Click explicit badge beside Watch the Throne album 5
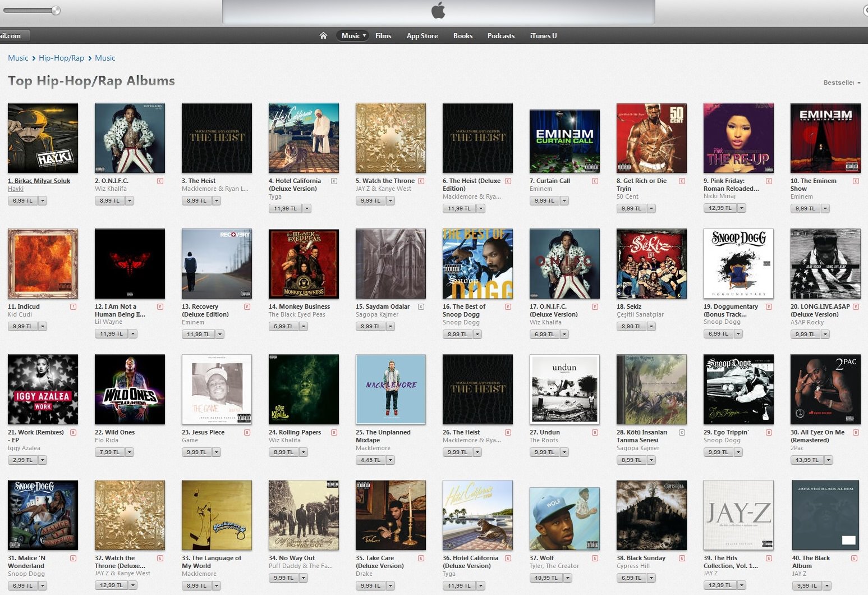The image size is (868, 595). (421, 181)
